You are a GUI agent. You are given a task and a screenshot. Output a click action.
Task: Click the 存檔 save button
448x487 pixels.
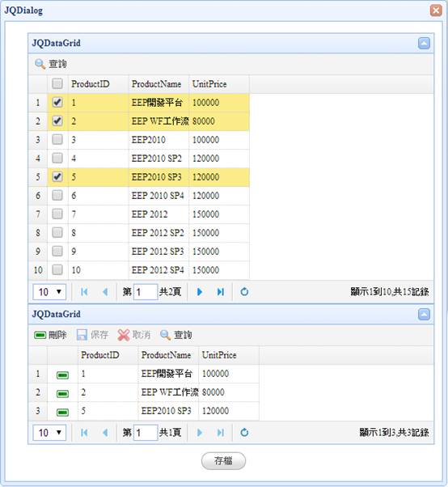(x=223, y=460)
